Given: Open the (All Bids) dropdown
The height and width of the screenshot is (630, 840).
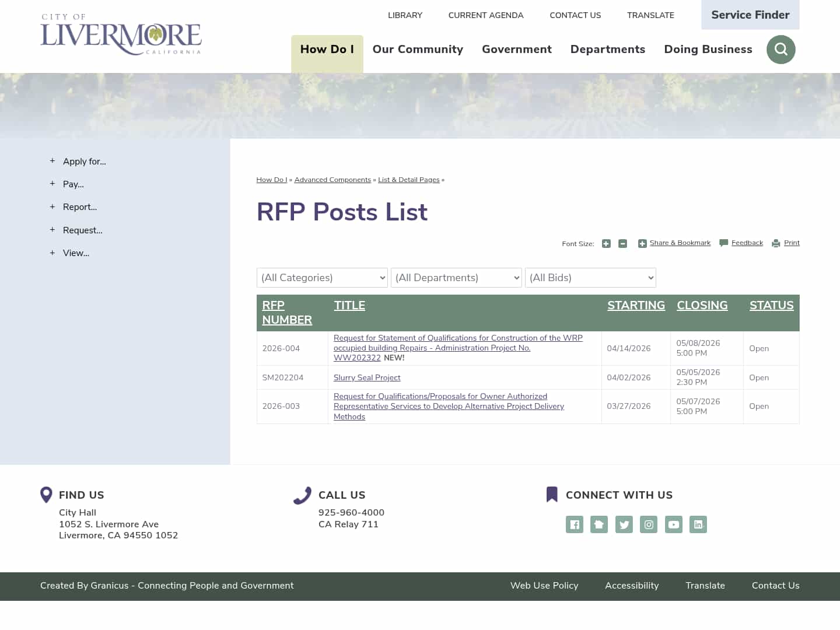Looking at the screenshot, I should (x=590, y=278).
